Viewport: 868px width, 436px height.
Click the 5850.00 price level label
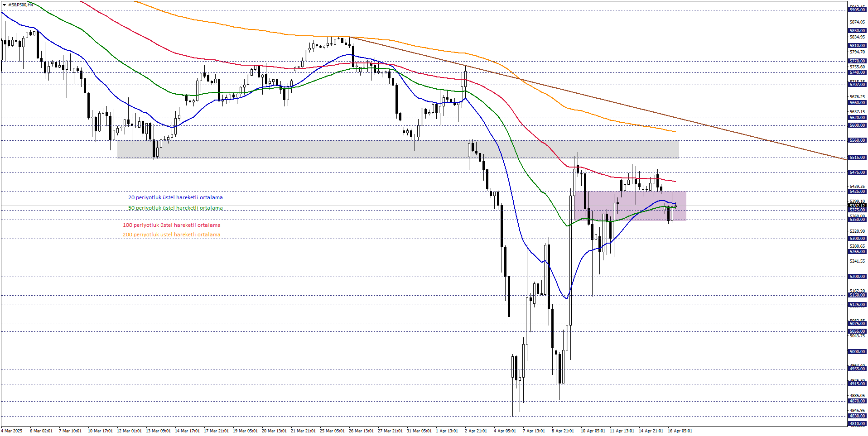coord(857,31)
